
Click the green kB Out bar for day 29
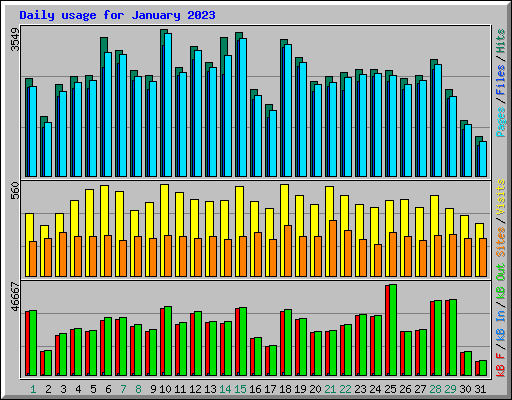tap(453, 337)
